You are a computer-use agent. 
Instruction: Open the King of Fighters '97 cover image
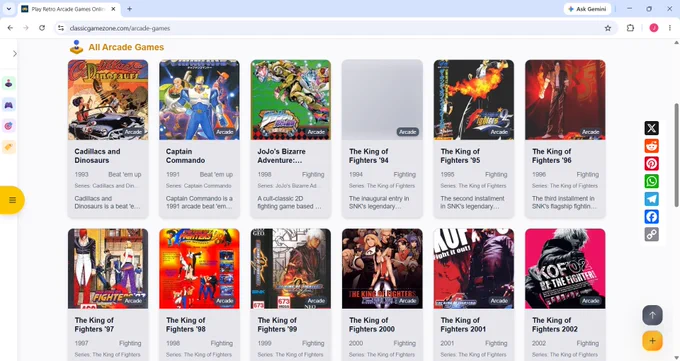coord(108,269)
